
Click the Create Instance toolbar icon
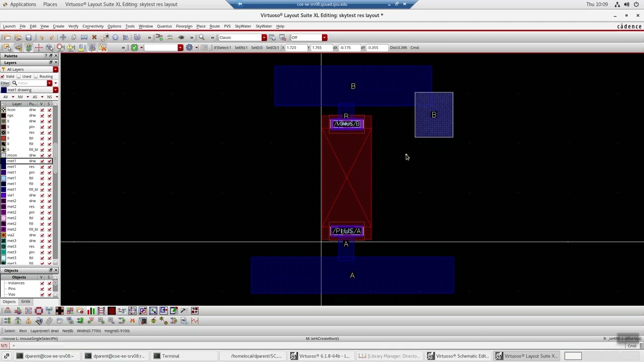pos(159,38)
